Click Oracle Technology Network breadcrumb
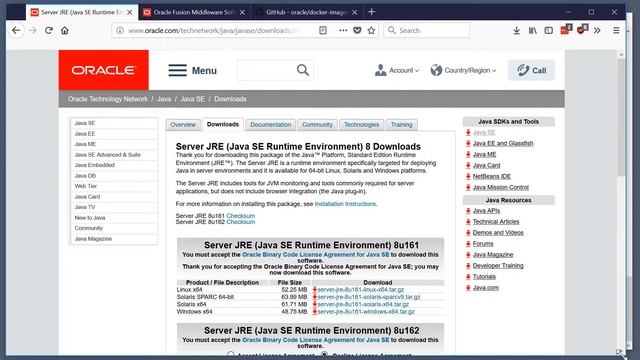Image resolution: width=640 pixels, height=360 pixels. (108, 99)
